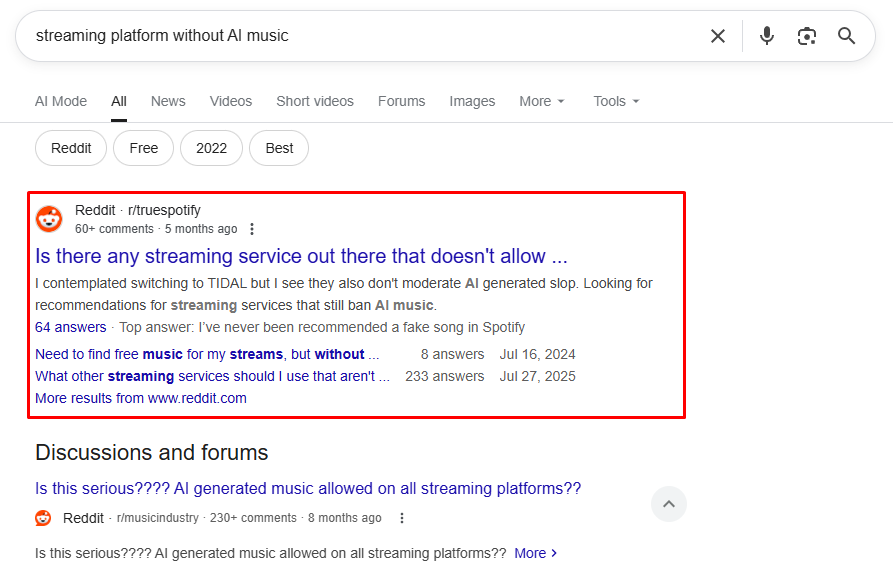The image size is (893, 576).
Task: Open Google Lens image search
Action: point(807,35)
